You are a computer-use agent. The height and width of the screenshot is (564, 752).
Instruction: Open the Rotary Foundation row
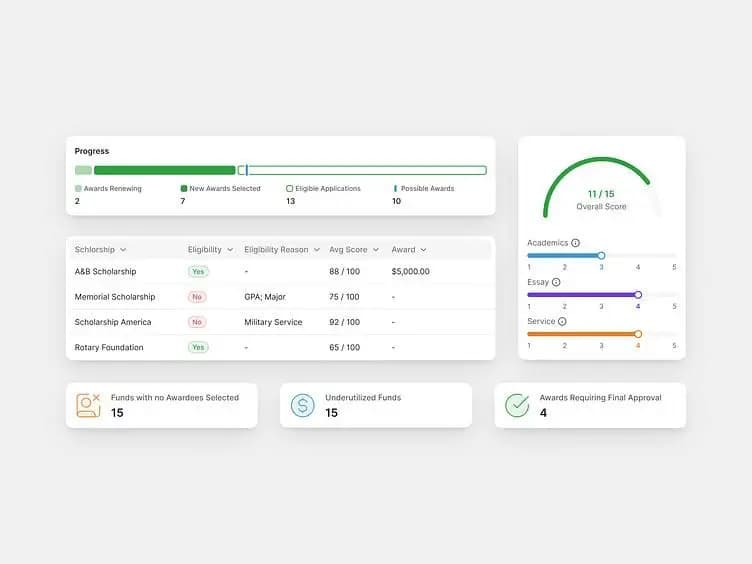click(281, 347)
